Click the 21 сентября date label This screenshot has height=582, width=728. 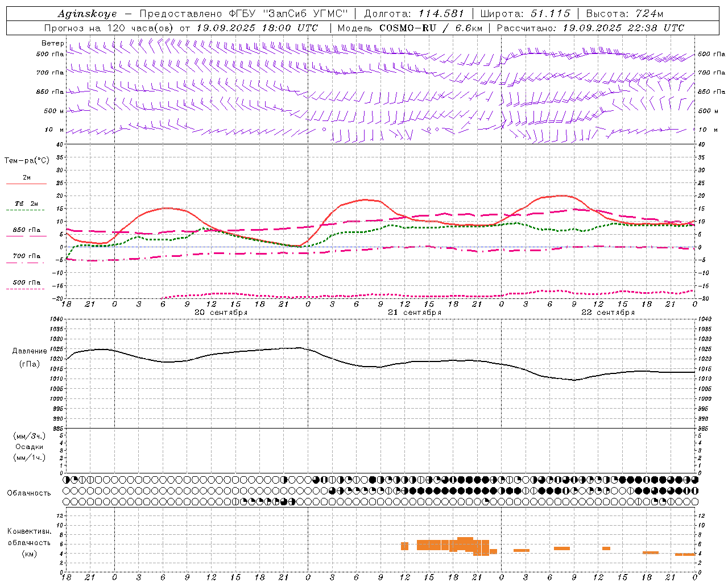(x=415, y=313)
